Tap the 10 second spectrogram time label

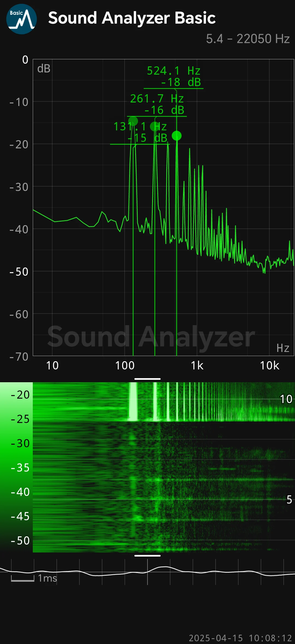(286, 399)
